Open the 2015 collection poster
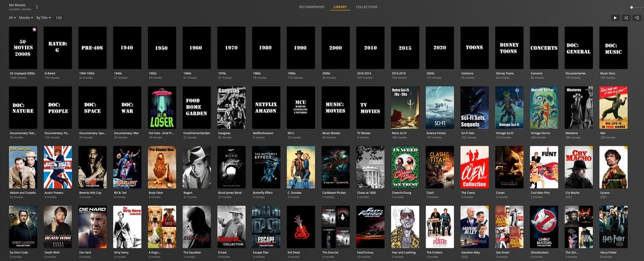644x261 pixels. [405, 48]
